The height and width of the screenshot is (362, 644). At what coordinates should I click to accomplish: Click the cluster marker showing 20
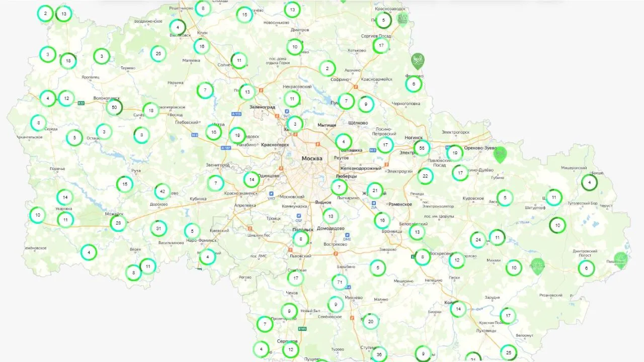click(x=371, y=321)
